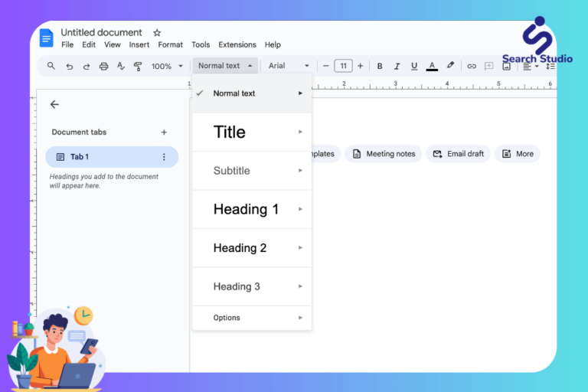Click the undo arrow in the toolbar
Screen dimensions: 588x392
point(69,67)
